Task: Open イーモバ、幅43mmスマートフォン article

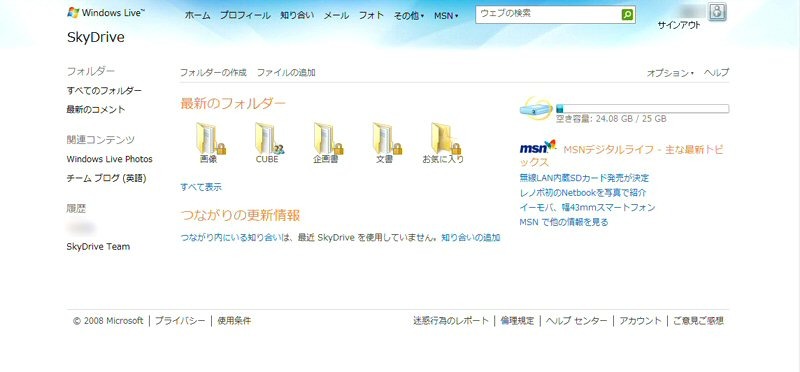Action: point(587,208)
